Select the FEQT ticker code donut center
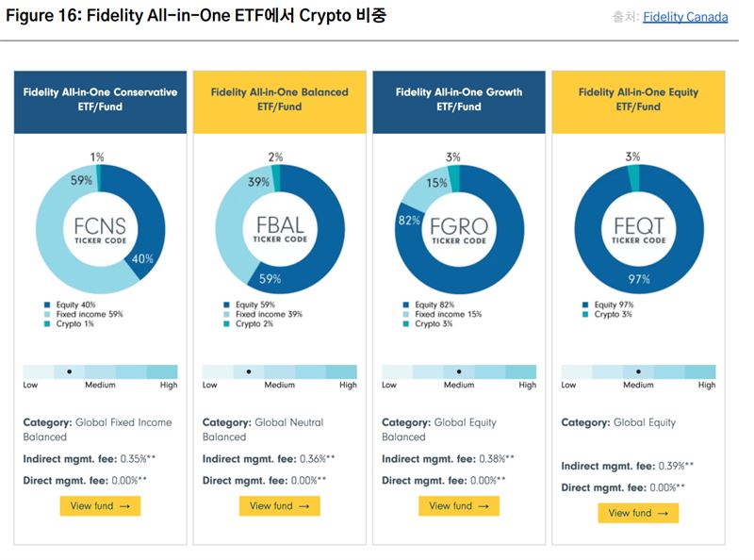The height and width of the screenshot is (560, 754). [x=638, y=231]
